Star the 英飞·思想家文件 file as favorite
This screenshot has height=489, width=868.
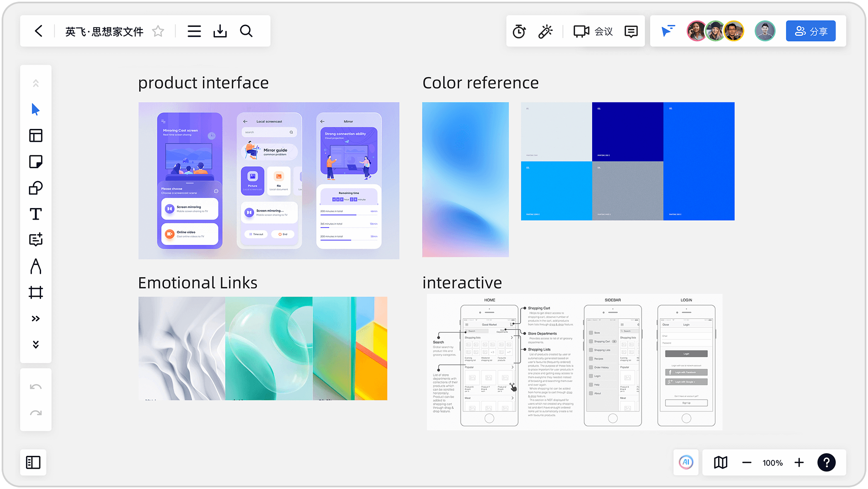point(158,31)
